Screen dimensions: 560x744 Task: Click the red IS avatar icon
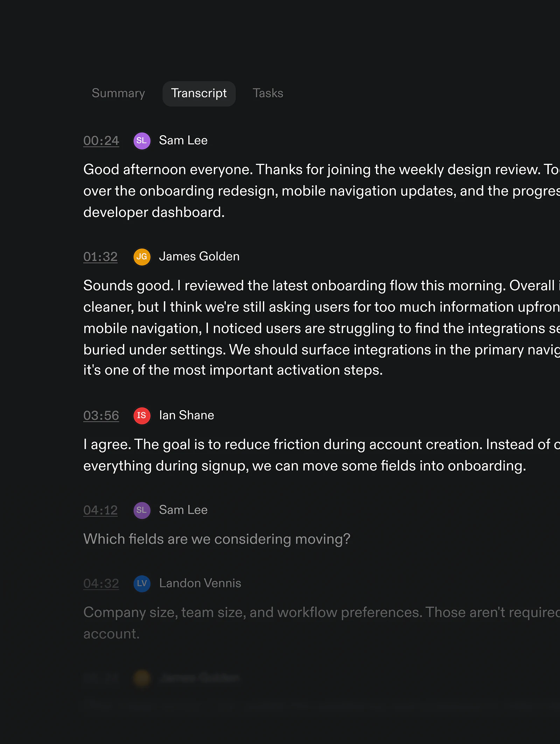(142, 415)
